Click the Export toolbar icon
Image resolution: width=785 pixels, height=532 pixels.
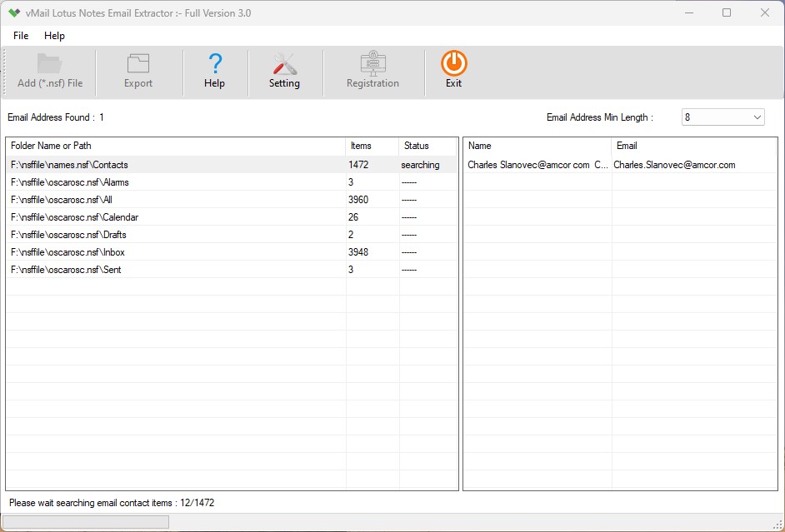click(138, 63)
